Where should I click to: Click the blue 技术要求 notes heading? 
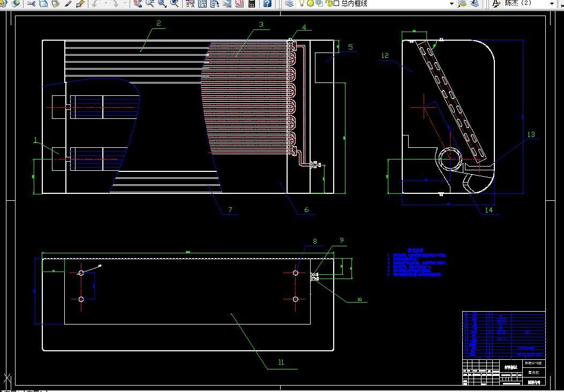tap(416, 250)
